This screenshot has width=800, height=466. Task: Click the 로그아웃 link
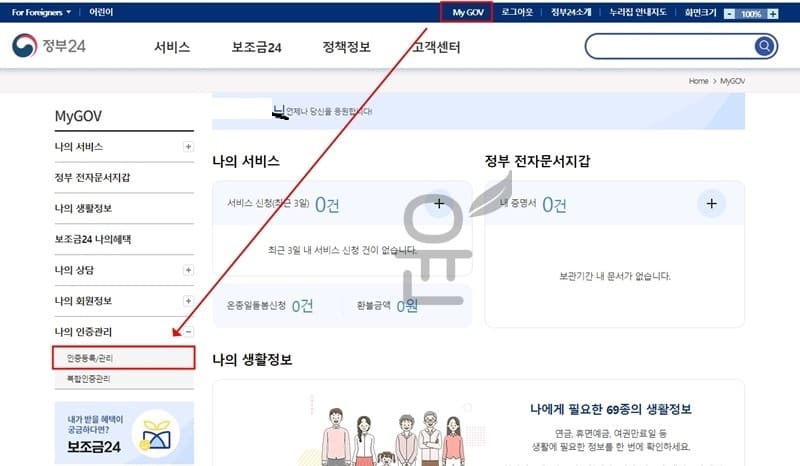[517, 12]
